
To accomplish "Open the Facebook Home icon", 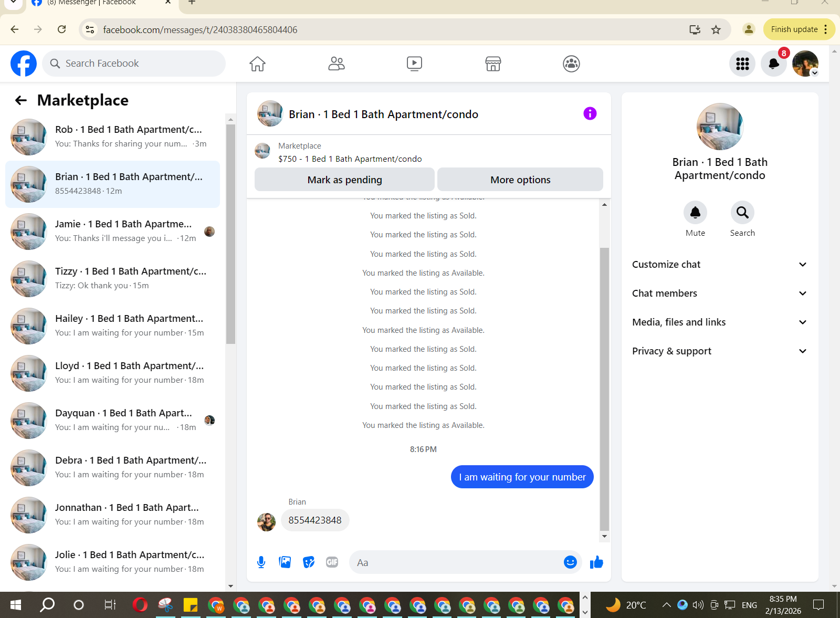I will [x=257, y=64].
